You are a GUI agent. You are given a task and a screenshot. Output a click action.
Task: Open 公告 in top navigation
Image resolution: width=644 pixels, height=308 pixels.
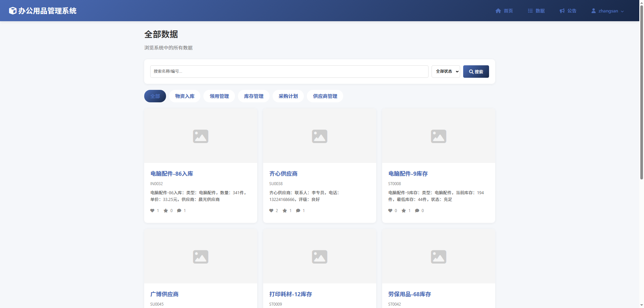[568, 11]
